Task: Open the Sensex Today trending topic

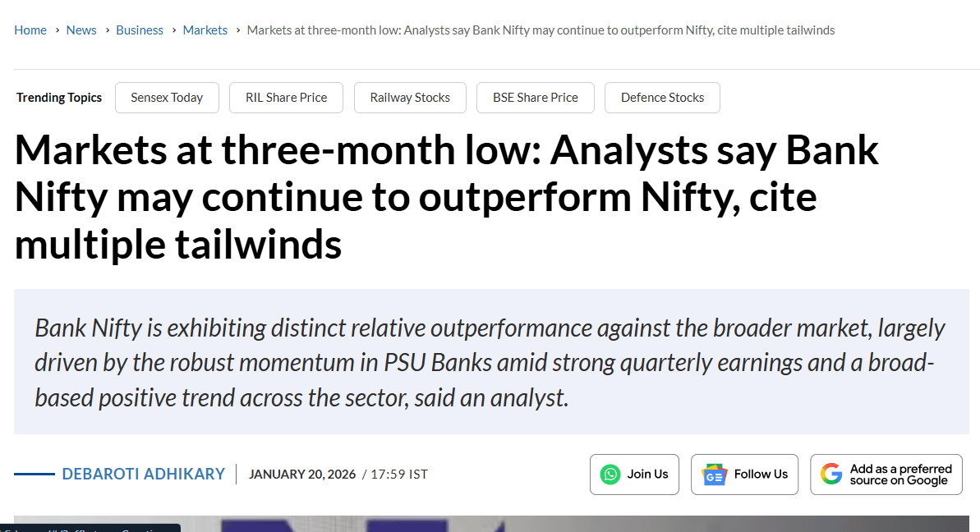Action: [167, 97]
